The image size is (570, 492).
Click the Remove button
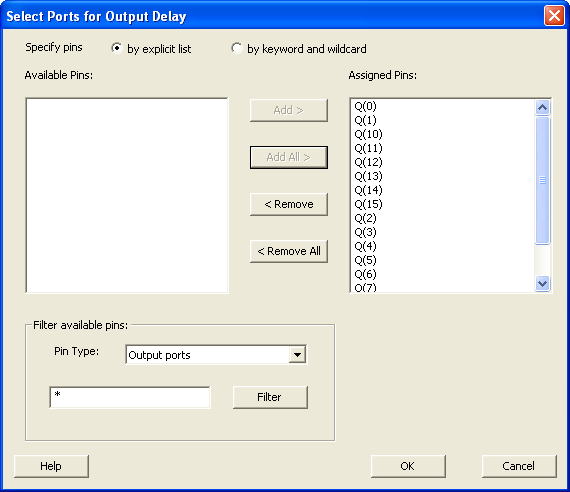pyautogui.click(x=289, y=204)
